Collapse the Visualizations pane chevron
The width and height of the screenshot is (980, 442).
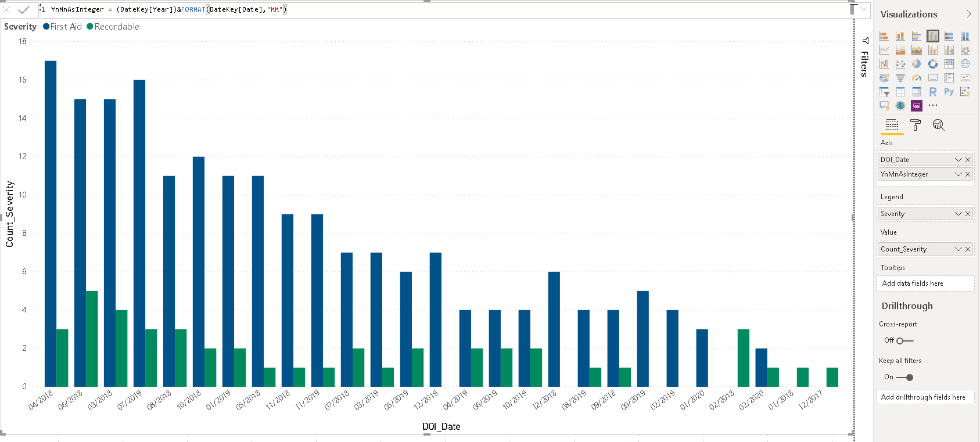point(969,15)
